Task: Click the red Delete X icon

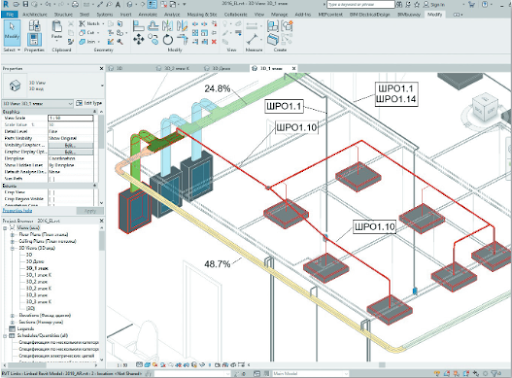Action: point(214,42)
